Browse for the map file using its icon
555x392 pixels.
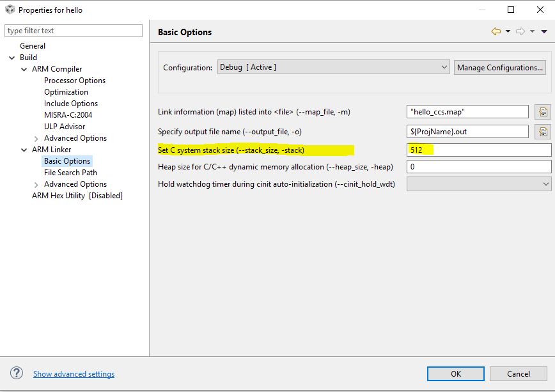[x=543, y=112]
